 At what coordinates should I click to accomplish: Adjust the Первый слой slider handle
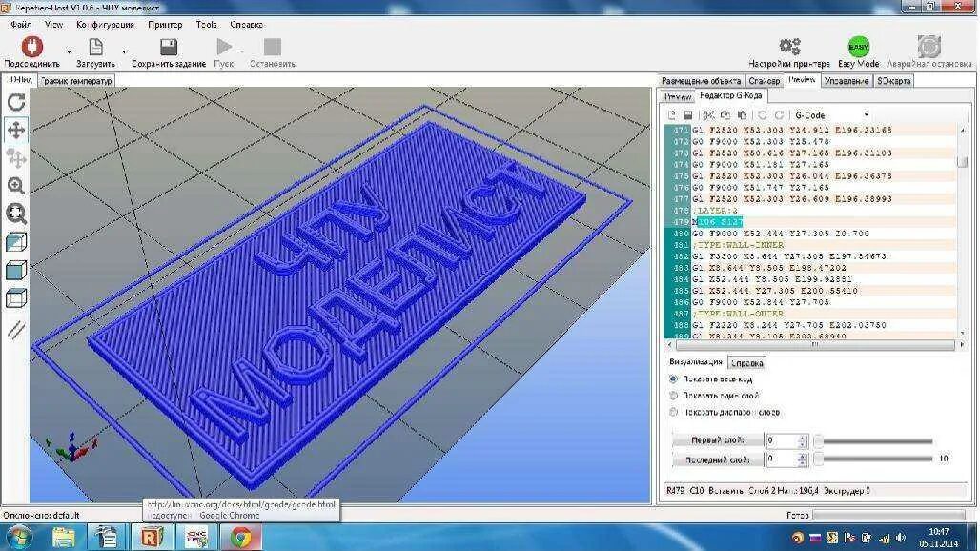click(x=818, y=441)
